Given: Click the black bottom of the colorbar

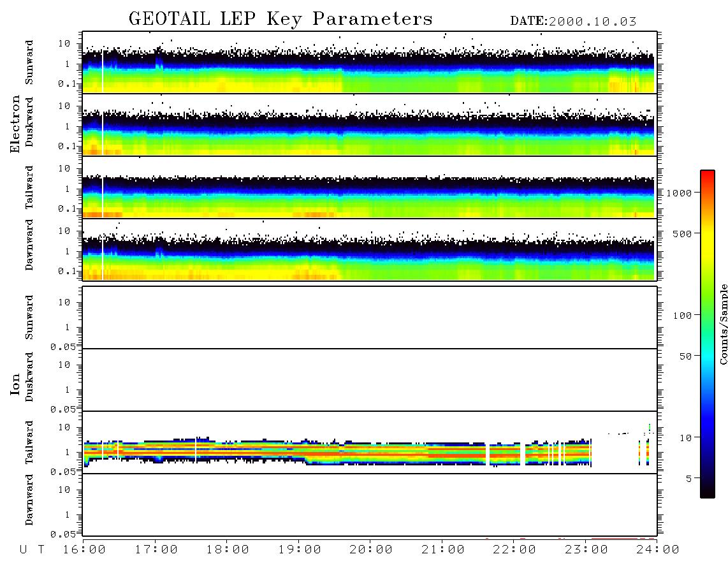Looking at the screenshot, I should click(x=707, y=492).
